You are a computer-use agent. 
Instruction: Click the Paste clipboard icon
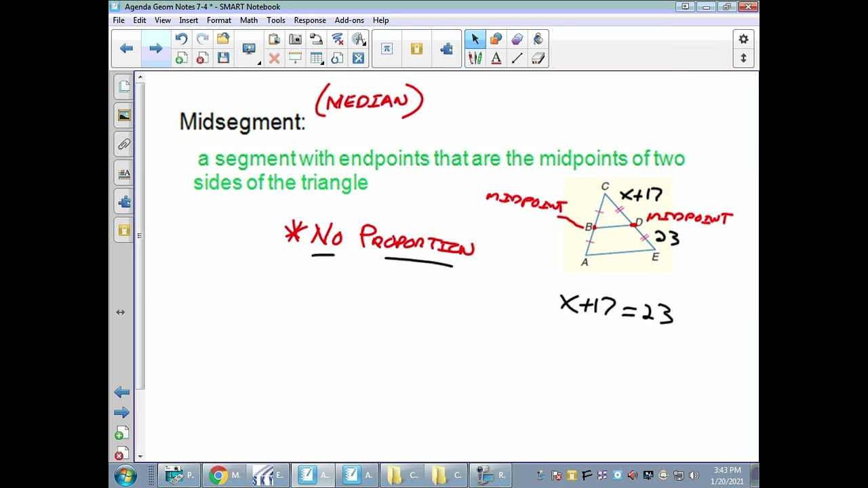pos(274,39)
